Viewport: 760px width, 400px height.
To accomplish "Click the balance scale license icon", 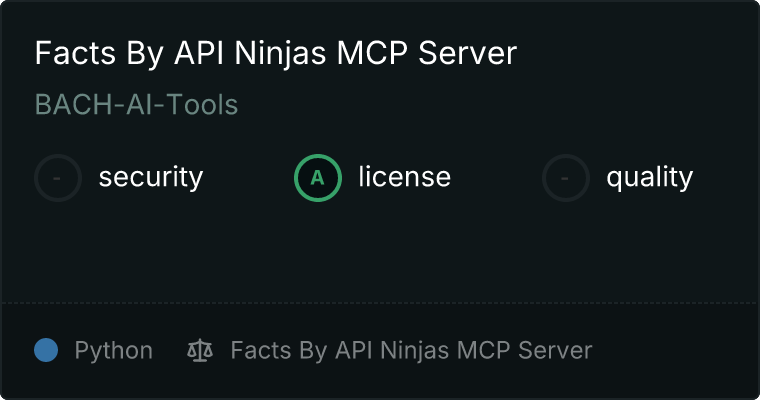I will coord(200,350).
